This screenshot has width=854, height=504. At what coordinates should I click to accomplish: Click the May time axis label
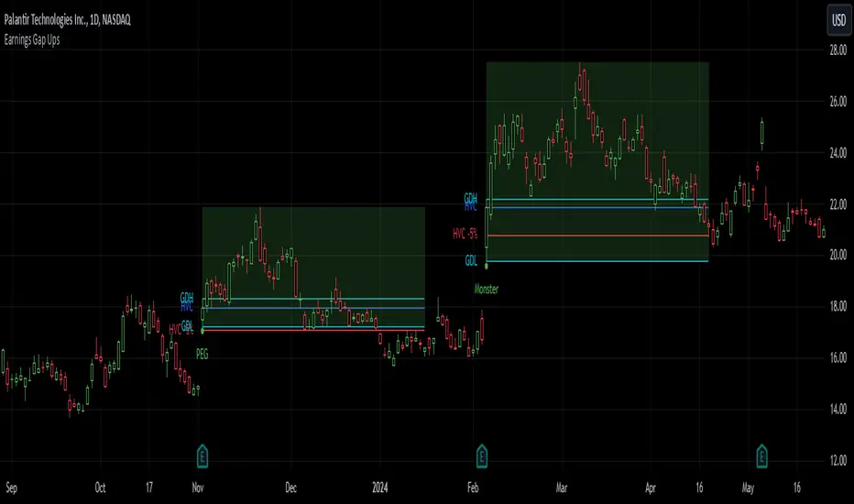tap(748, 488)
